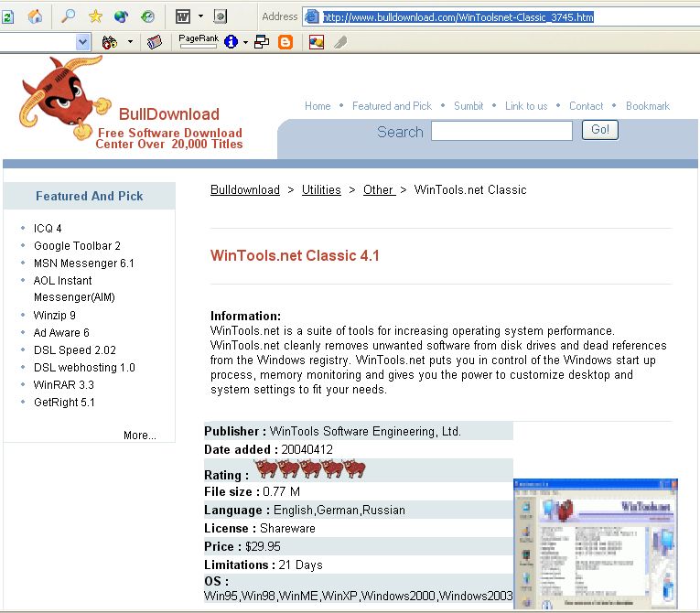Open the Sumbit navigation link

pyautogui.click(x=468, y=106)
